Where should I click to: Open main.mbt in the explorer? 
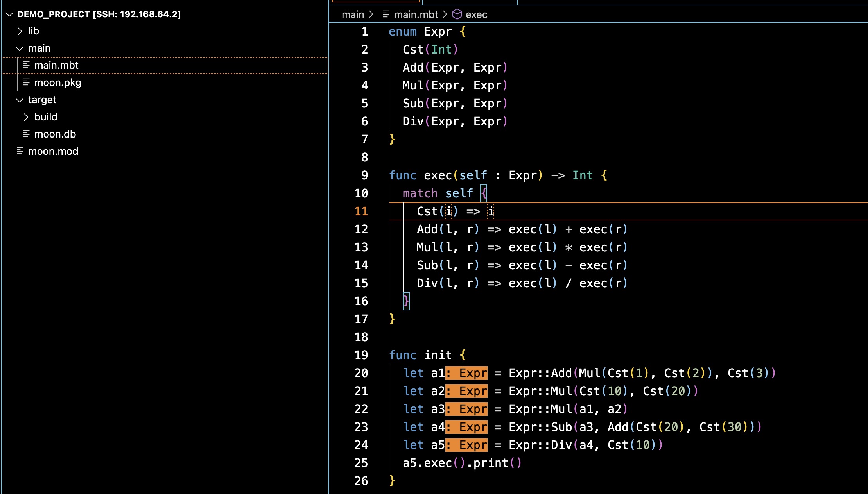pyautogui.click(x=165, y=66)
